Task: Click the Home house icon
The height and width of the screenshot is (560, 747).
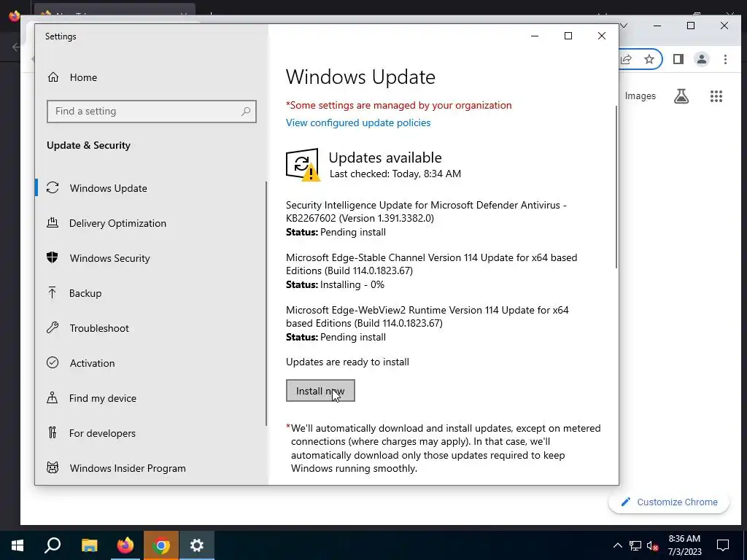Action: tap(53, 77)
